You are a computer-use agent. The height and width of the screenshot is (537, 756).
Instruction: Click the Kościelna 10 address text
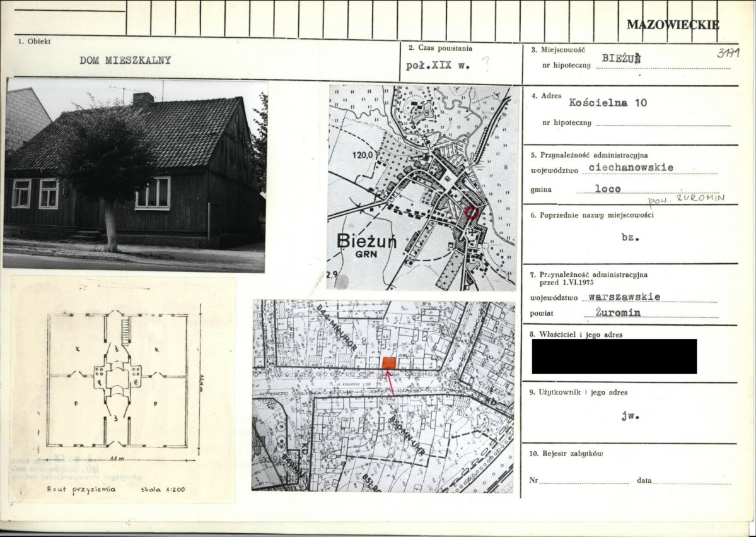click(608, 102)
